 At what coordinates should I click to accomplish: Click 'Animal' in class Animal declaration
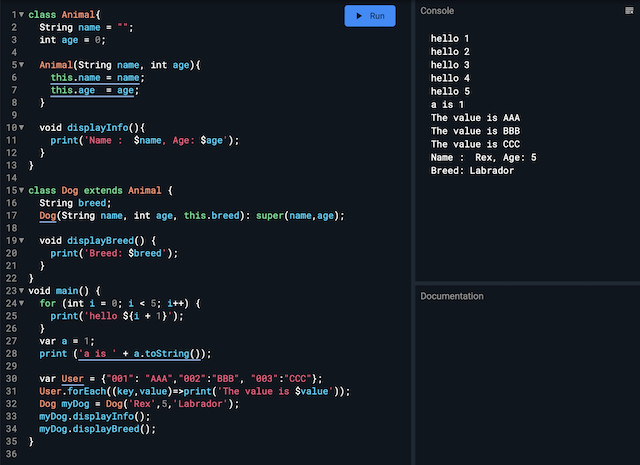78,15
